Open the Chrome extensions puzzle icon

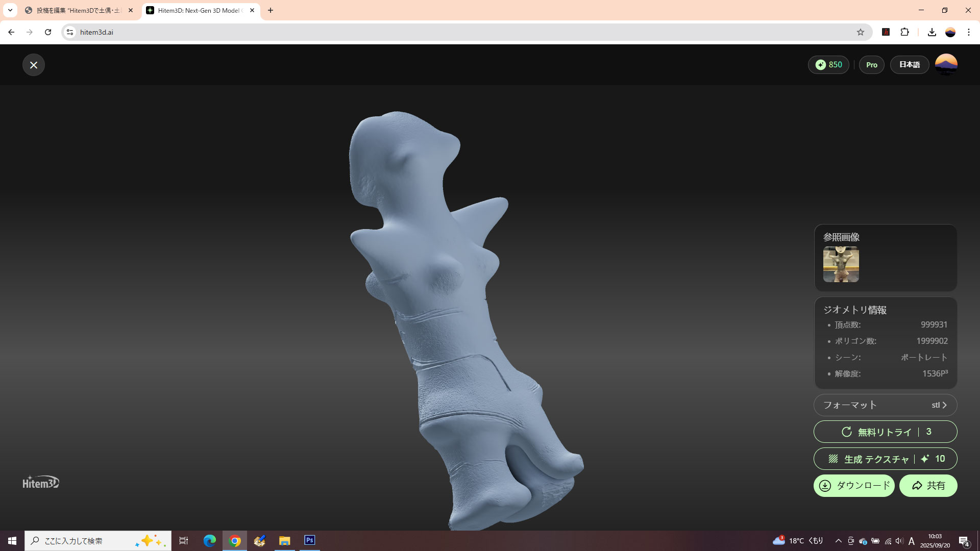tap(904, 32)
